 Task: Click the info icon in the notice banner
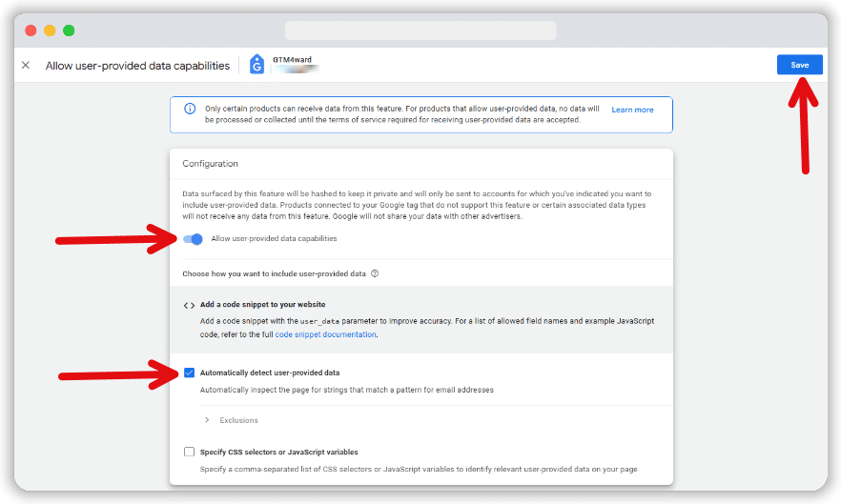(190, 109)
